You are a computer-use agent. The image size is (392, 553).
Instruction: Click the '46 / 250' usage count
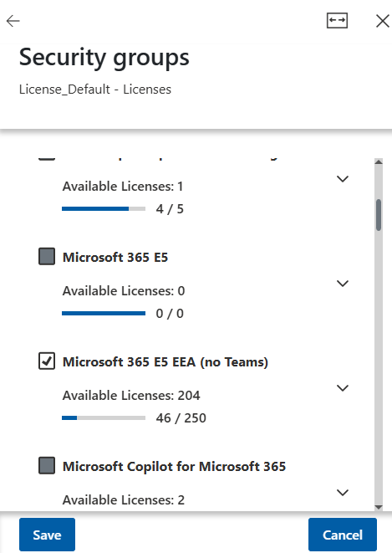(181, 418)
